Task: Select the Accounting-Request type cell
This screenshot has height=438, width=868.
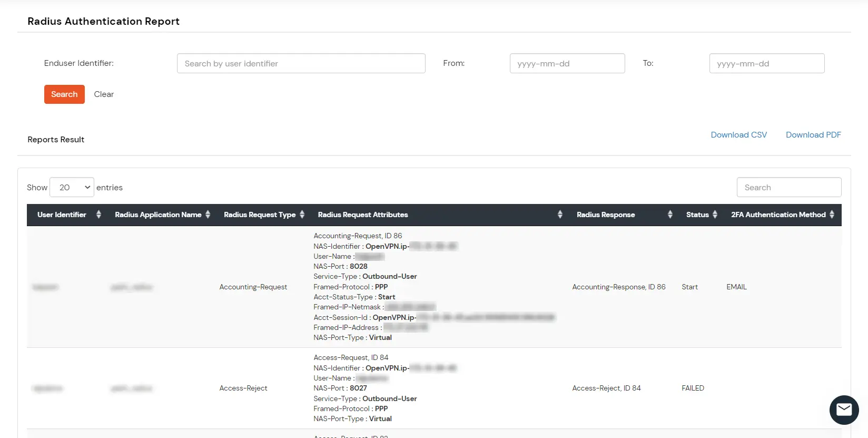Action: [253, 287]
